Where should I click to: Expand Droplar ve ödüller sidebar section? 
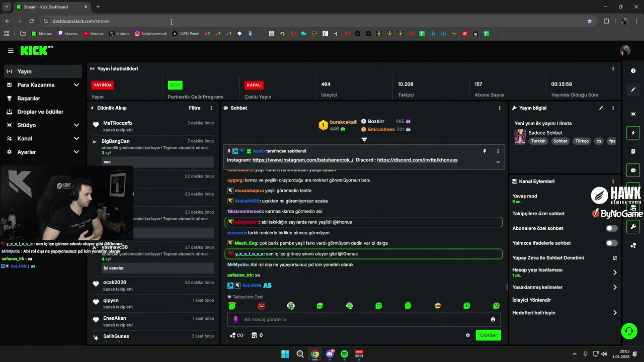[43, 112]
